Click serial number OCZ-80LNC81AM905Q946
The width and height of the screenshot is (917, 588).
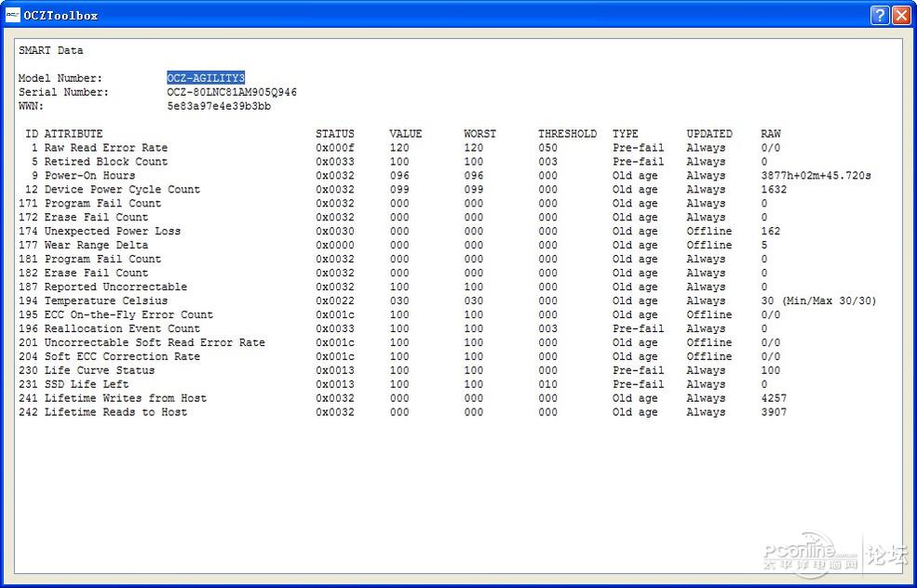pos(232,92)
